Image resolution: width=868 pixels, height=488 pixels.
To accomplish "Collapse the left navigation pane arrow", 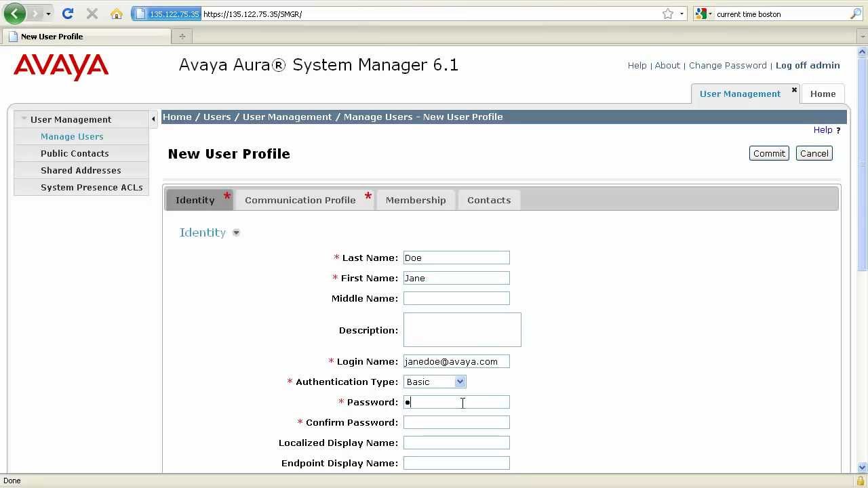I will click(x=153, y=119).
